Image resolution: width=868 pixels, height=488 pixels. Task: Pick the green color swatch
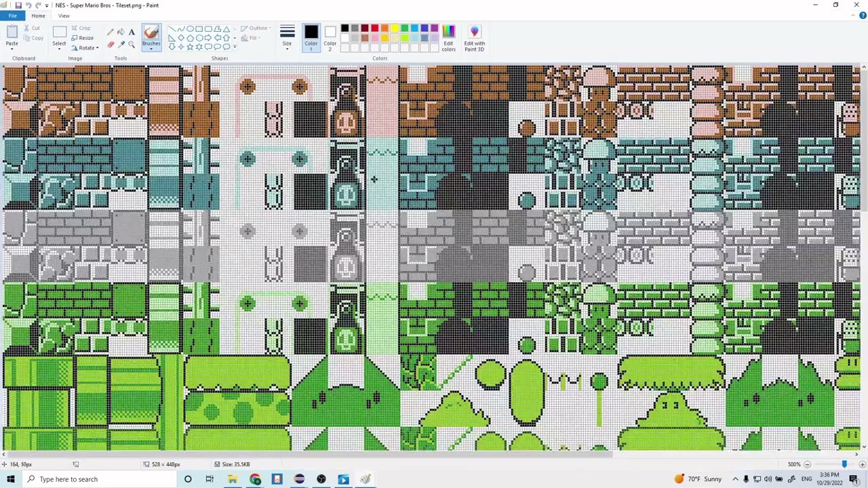tap(404, 28)
